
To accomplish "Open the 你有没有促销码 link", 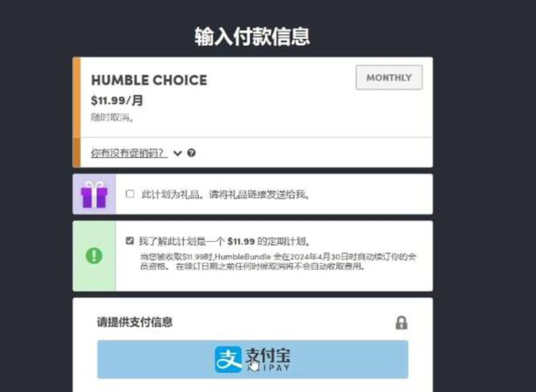I will point(129,153).
